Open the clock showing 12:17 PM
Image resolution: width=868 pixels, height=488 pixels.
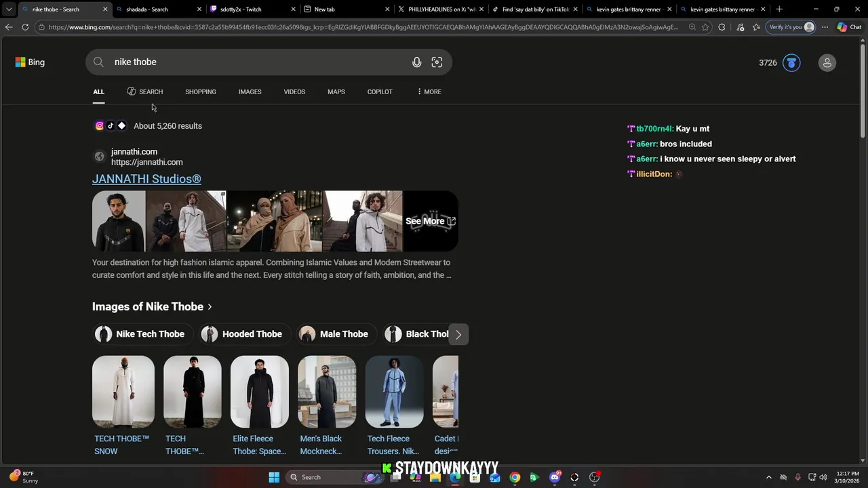pos(848,477)
